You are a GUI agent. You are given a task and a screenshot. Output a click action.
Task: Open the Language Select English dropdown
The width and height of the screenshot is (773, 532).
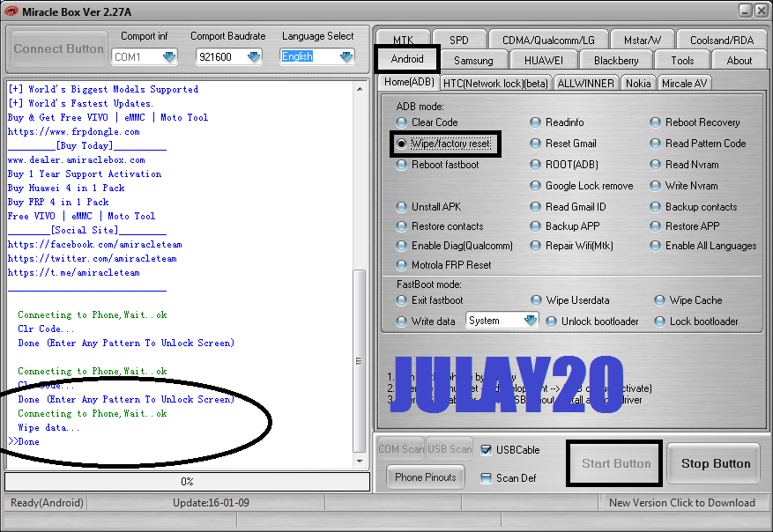(346, 57)
